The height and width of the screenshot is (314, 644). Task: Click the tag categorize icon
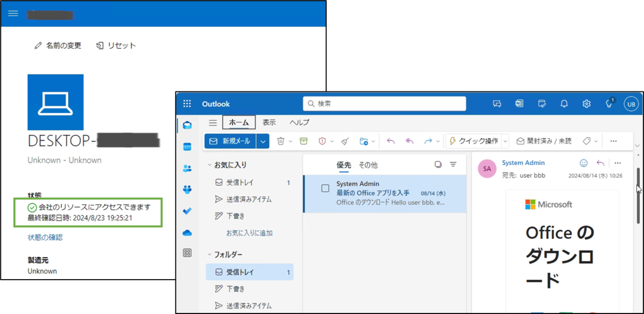[x=587, y=141]
